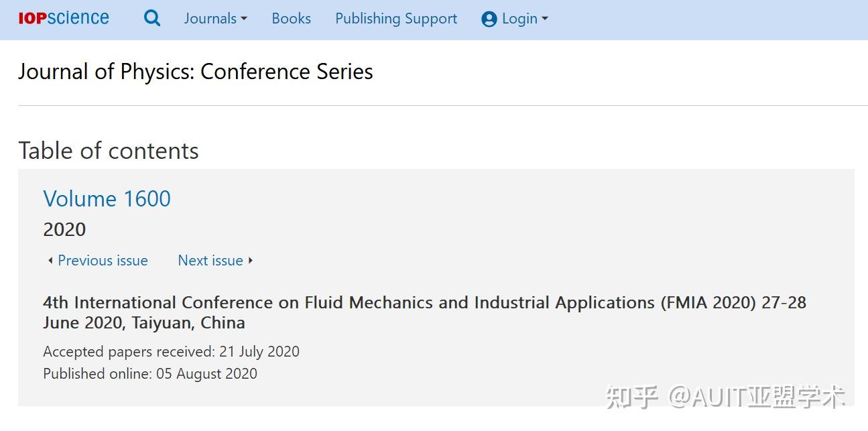Open the Volume 1600 link

(x=107, y=198)
